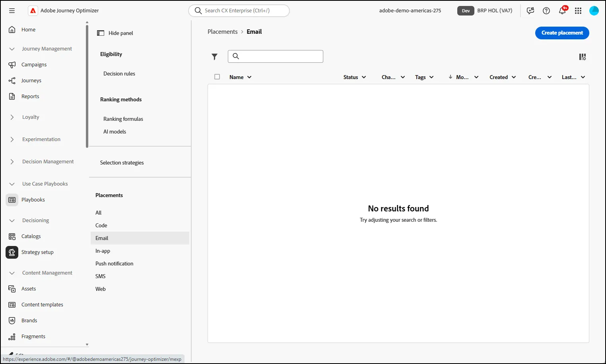Click the Reports document icon
606x364 pixels.
click(12, 96)
